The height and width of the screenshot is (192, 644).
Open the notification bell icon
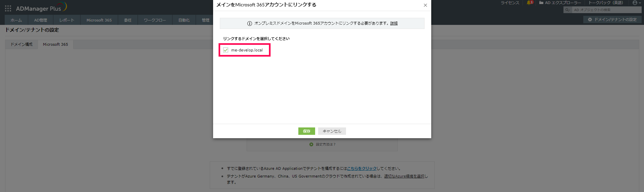pos(530,3)
